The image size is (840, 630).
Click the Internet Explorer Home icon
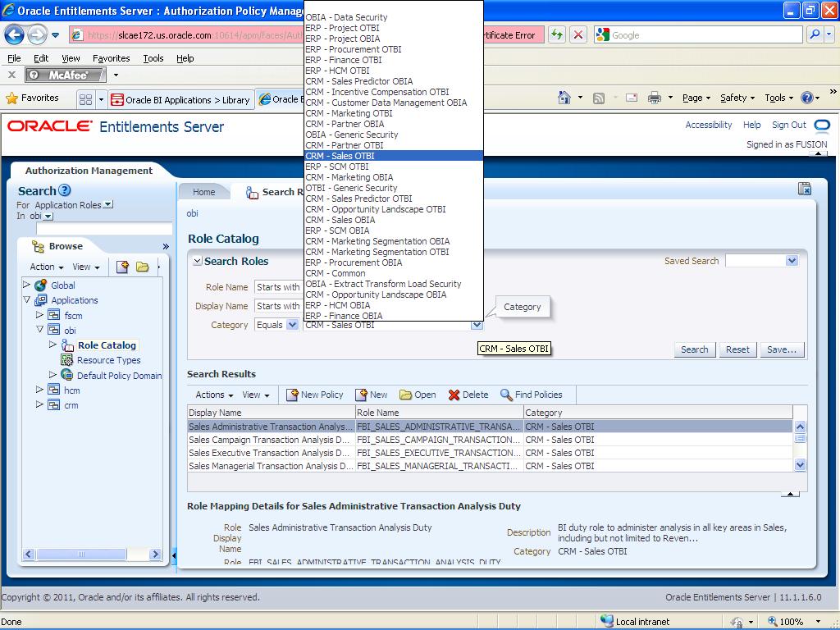coord(563,97)
